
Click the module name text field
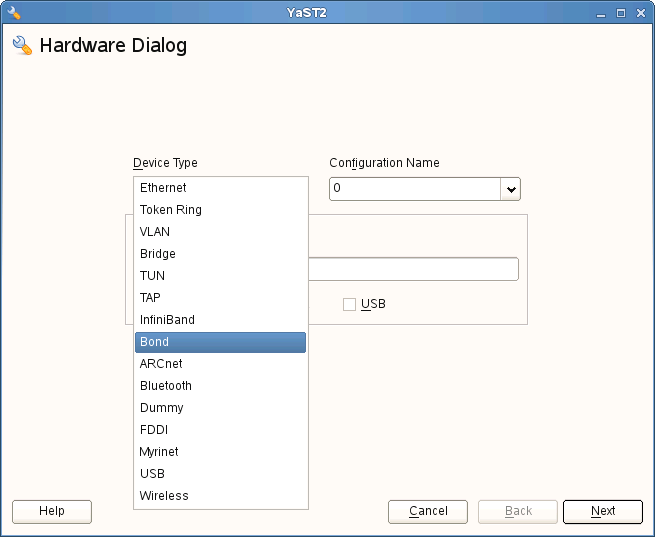pos(413,269)
